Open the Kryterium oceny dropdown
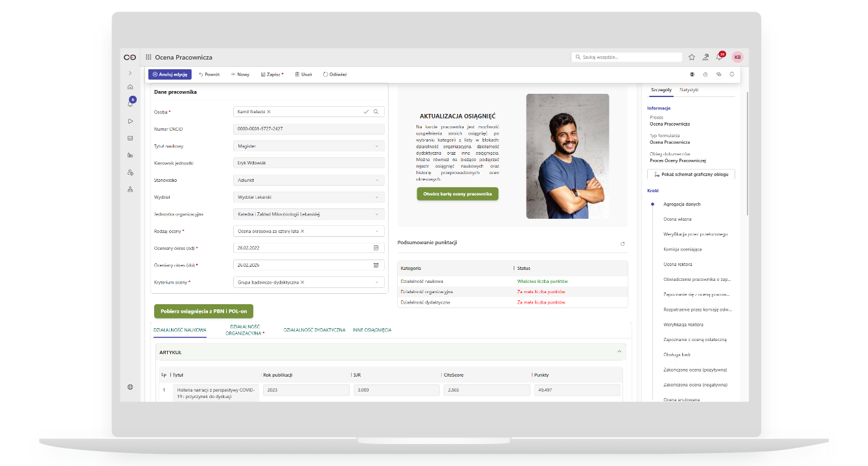Viewport: 868px width, 466px height. click(376, 282)
